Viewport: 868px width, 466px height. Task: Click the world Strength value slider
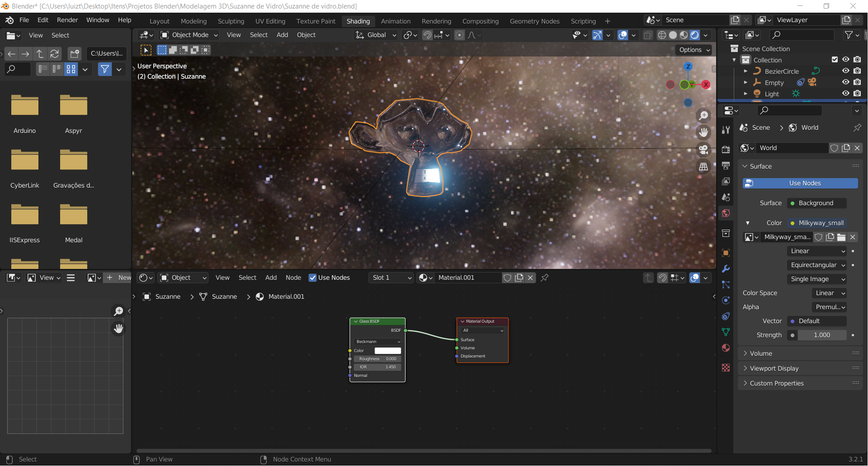click(x=822, y=335)
